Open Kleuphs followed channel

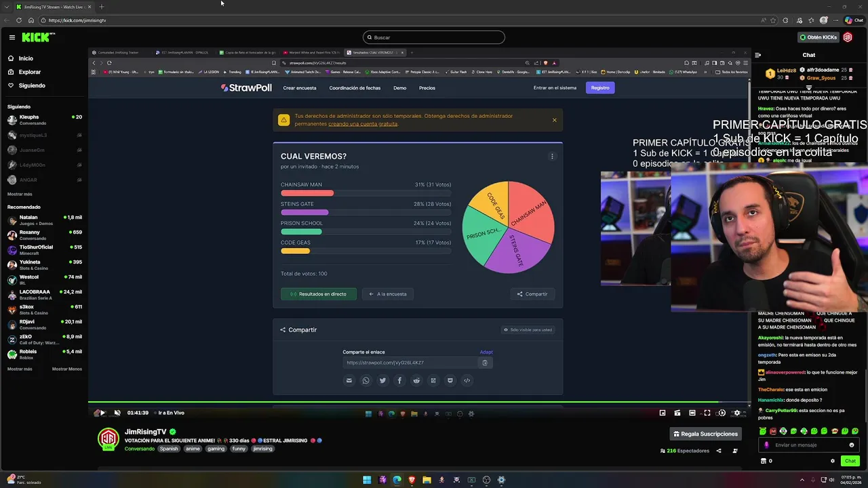(x=44, y=120)
